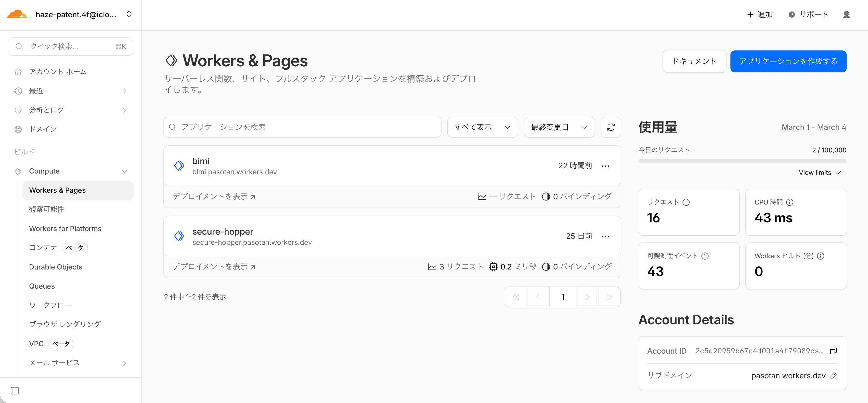This screenshot has height=403, width=868.
Task: Click the today's requests usage progress bar
Action: (741, 161)
